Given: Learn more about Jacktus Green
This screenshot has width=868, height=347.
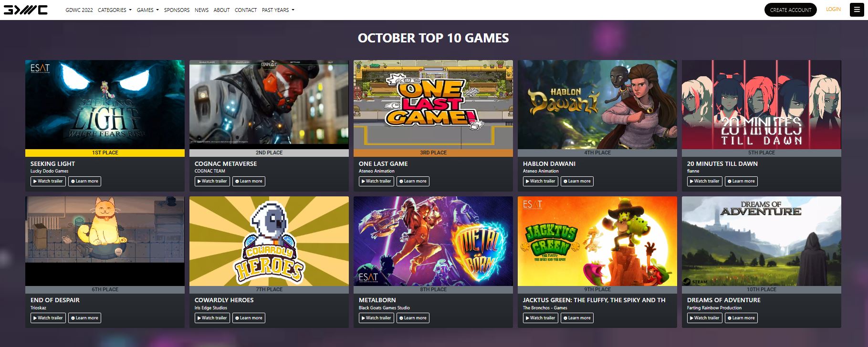Looking at the screenshot, I should tap(577, 318).
